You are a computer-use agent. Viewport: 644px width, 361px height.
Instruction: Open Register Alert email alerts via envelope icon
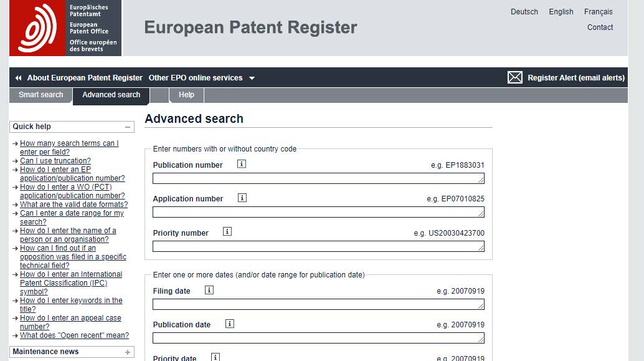coord(514,77)
